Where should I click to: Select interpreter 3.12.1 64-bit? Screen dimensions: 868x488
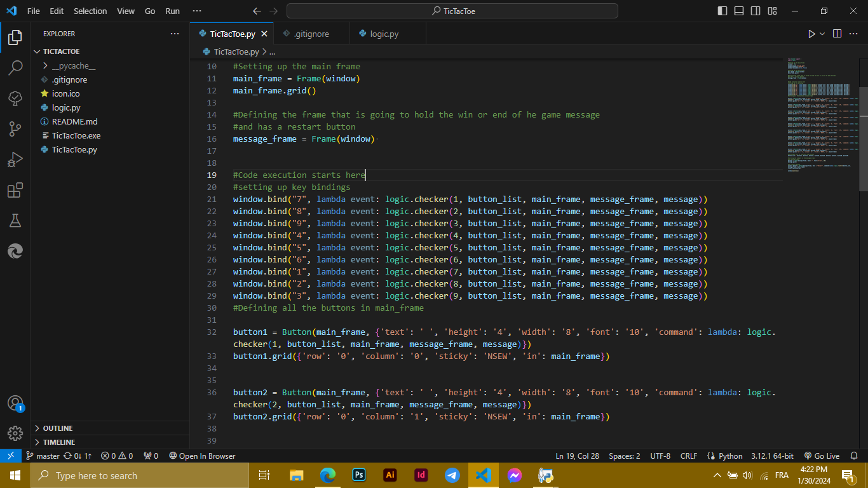point(772,456)
